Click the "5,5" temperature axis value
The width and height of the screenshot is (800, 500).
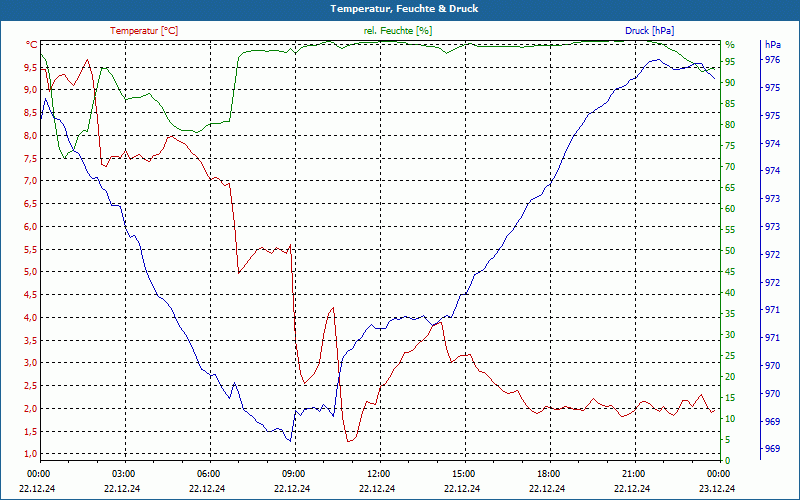pos(31,249)
